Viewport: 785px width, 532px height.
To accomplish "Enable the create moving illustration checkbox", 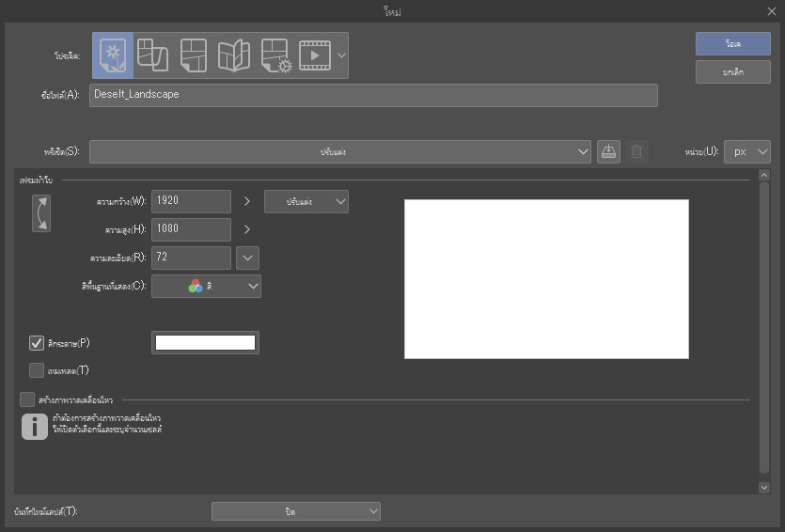I will [x=27, y=399].
